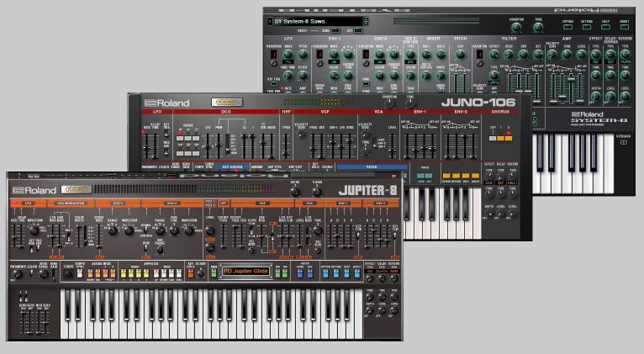644x354 pixels.
Task: Click the Jupiter-8 Octave knob beside Key Hold
Action: click(200, 273)
